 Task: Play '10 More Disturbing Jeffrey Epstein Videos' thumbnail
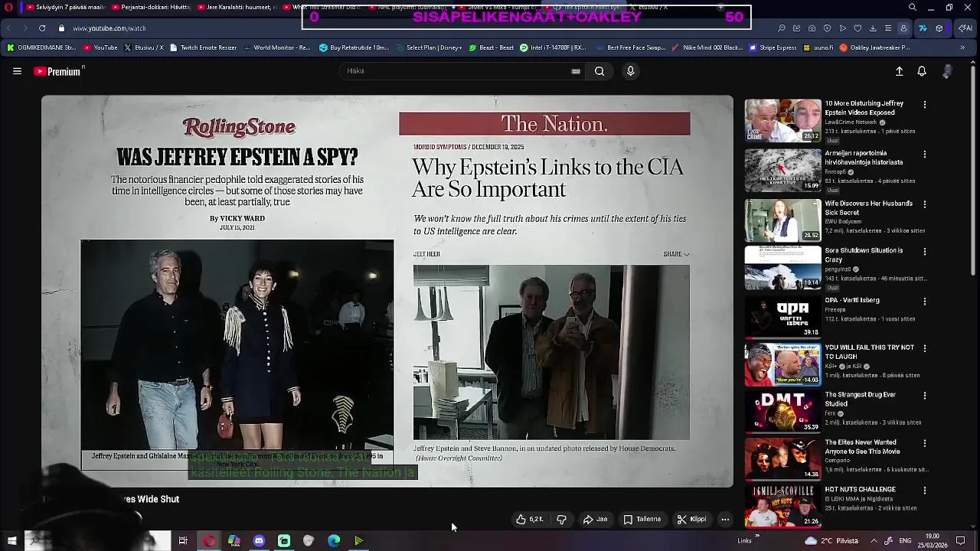click(782, 120)
